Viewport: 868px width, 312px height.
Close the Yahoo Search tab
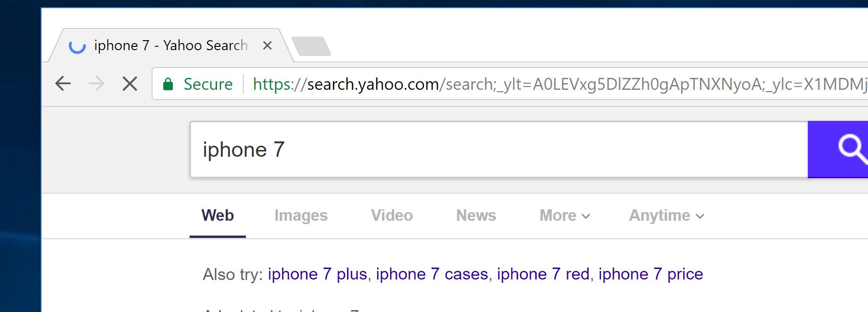(x=267, y=45)
